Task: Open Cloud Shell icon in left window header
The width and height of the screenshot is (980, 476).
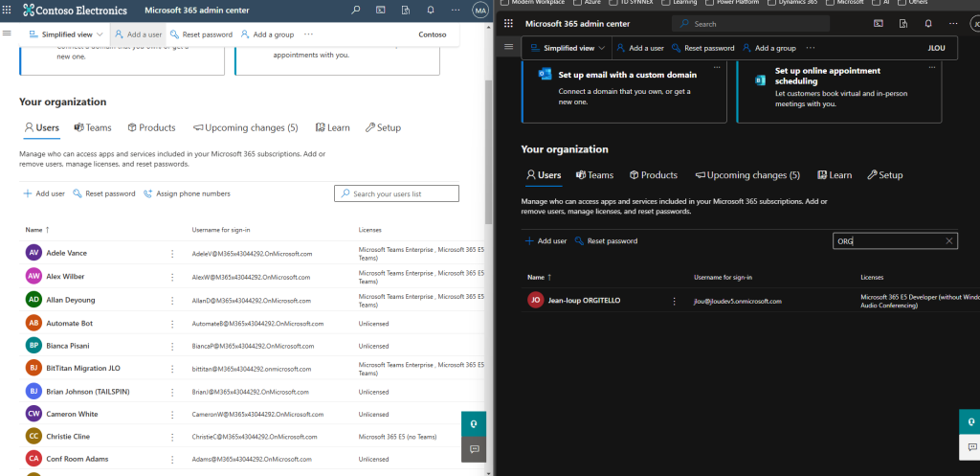Action: tap(381, 10)
